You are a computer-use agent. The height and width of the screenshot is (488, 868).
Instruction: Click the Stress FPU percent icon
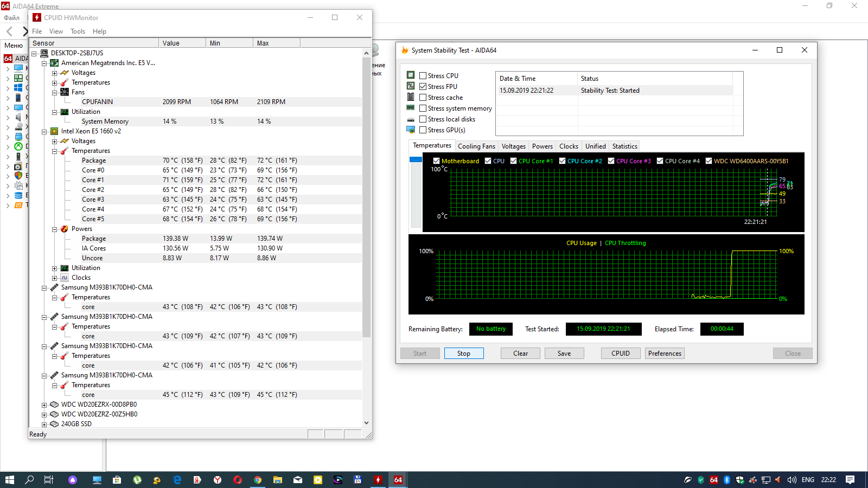(x=411, y=86)
